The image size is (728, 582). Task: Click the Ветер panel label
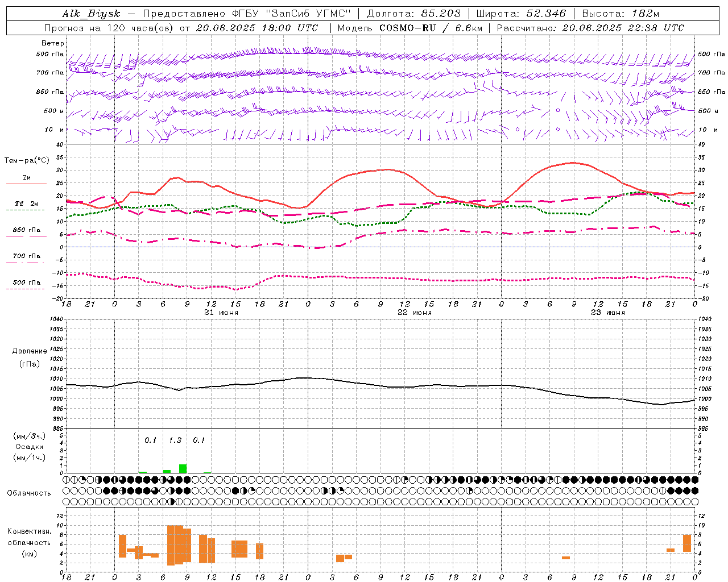pos(52,43)
